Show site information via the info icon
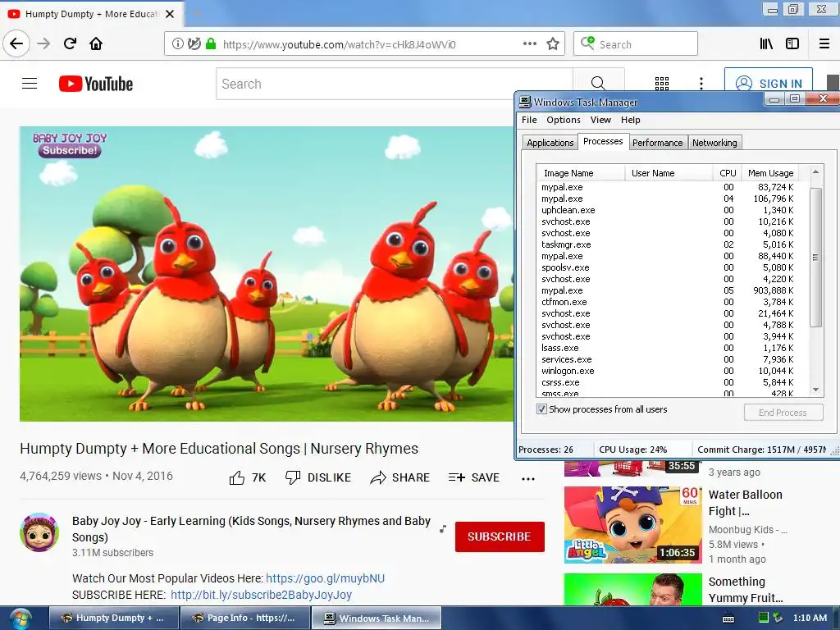840x630 pixels. pyautogui.click(x=177, y=44)
